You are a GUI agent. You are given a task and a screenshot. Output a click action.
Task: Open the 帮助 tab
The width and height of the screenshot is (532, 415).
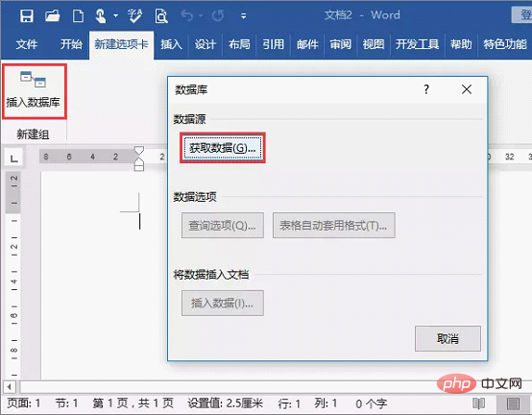coord(461,44)
